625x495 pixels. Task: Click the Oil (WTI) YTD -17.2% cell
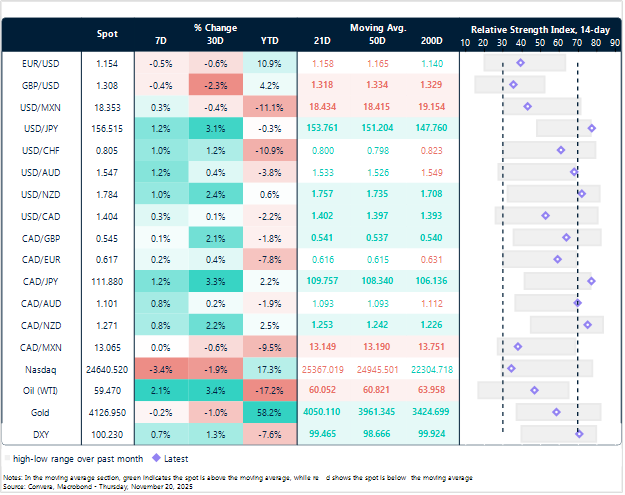271,390
